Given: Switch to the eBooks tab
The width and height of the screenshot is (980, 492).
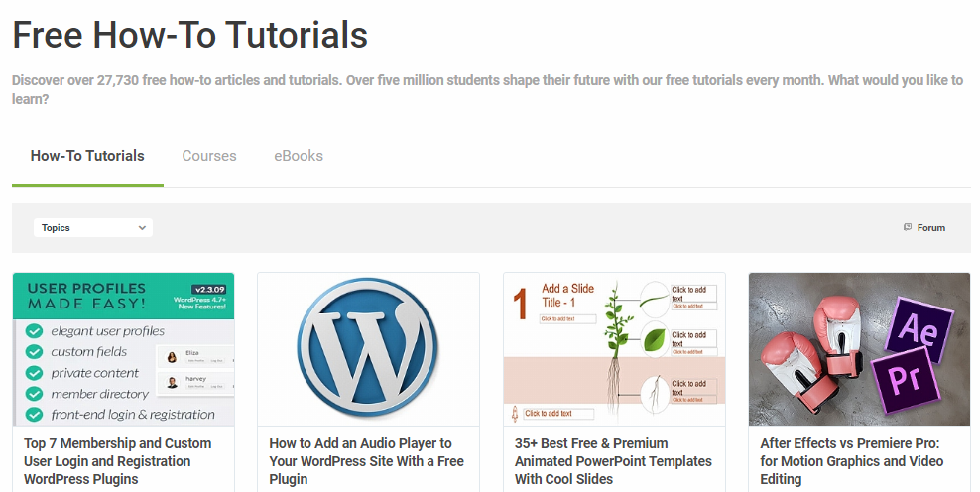Looking at the screenshot, I should point(299,156).
